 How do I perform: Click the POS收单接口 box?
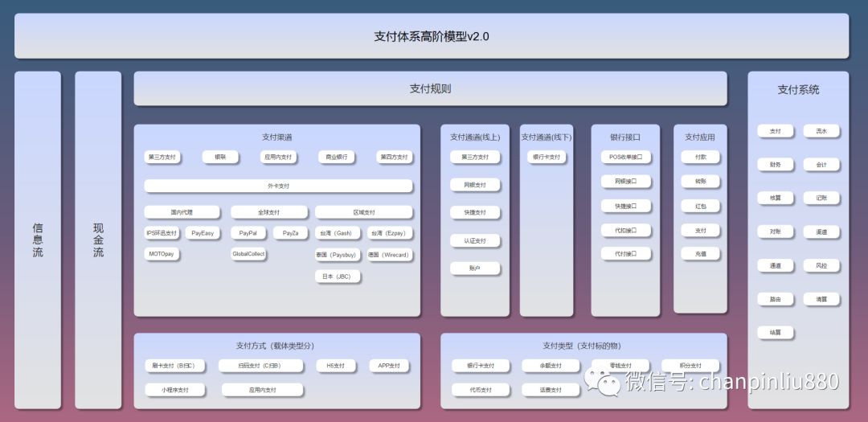625,157
